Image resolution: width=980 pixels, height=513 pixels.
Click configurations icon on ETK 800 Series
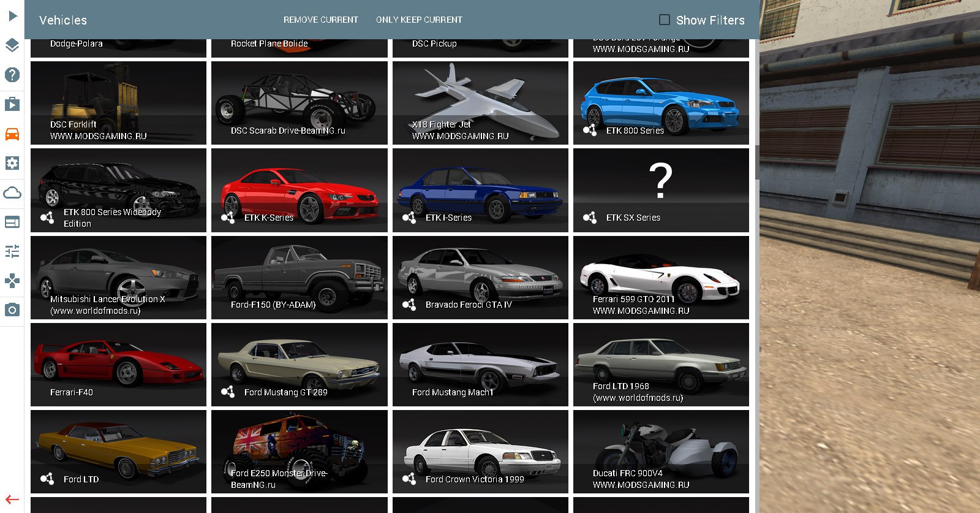(590, 130)
